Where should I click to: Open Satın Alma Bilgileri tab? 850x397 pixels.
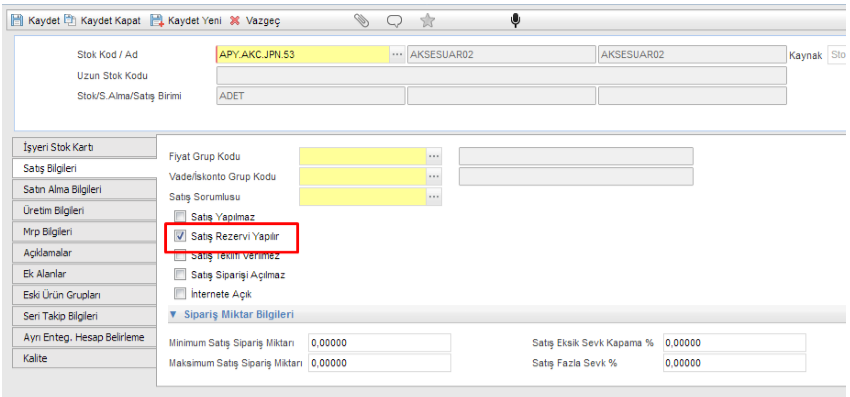(84, 190)
